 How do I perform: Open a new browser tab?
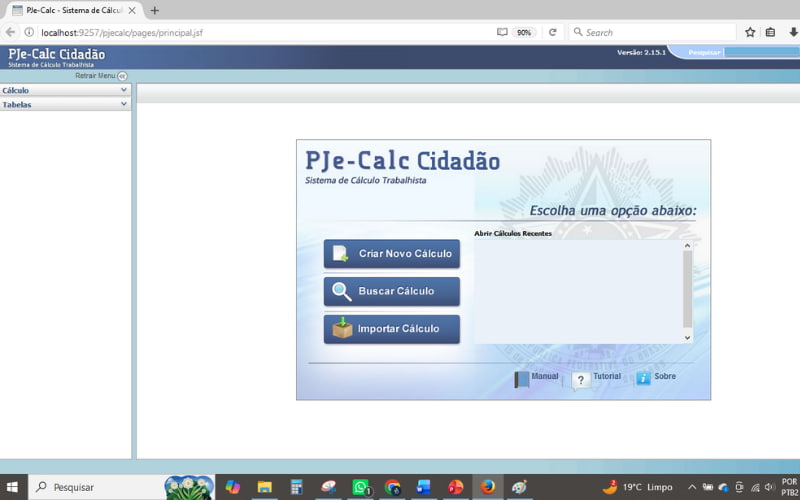(155, 10)
